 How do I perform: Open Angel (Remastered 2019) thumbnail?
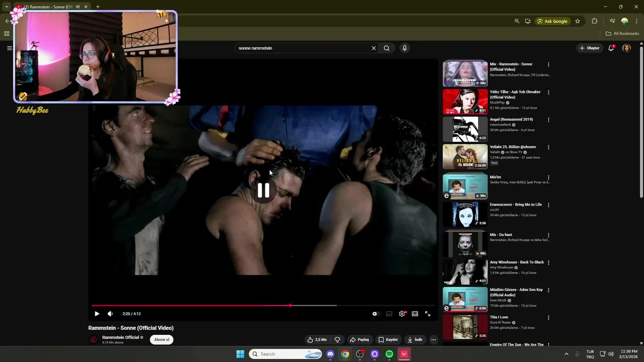click(x=465, y=129)
